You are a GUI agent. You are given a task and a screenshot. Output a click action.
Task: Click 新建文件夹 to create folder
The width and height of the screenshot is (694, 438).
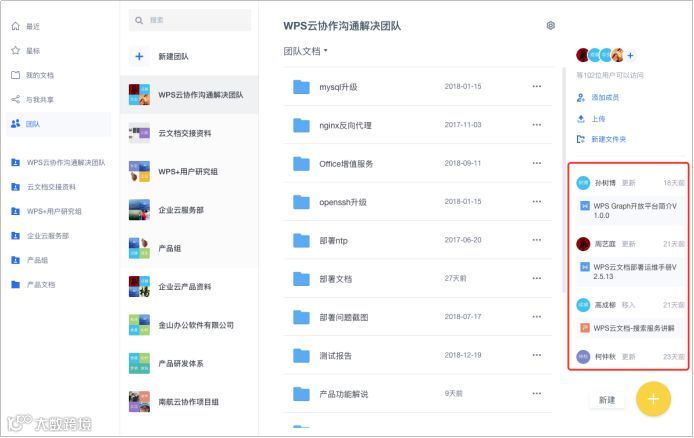coord(601,139)
